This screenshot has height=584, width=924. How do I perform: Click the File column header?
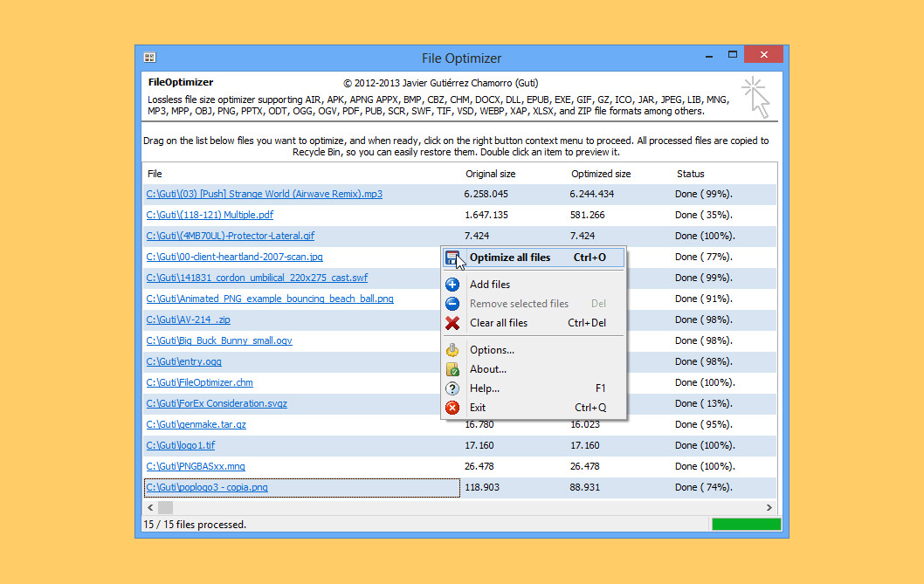tap(155, 174)
